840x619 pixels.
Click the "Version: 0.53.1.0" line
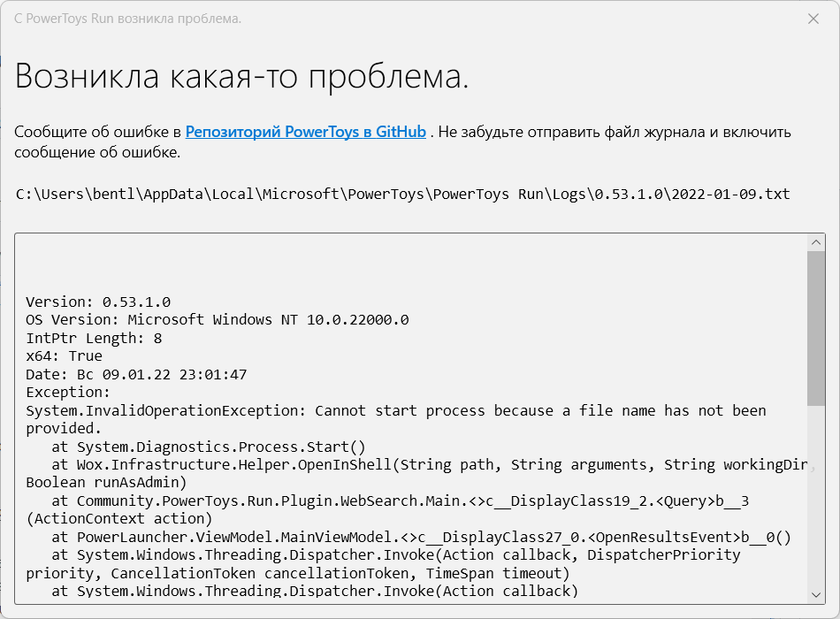[98, 302]
